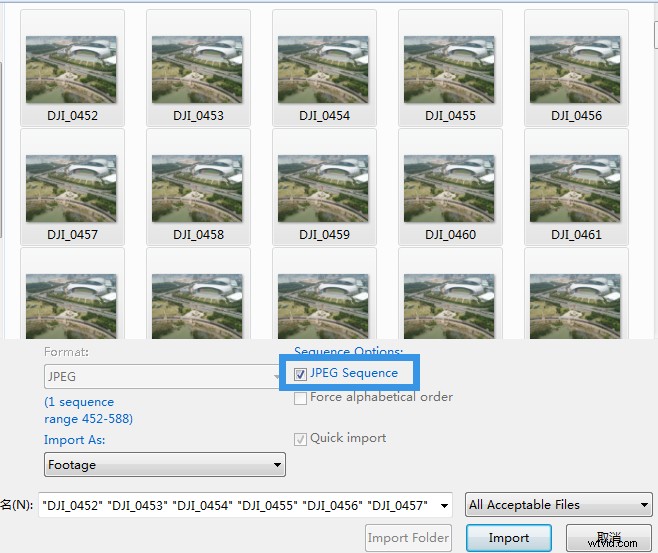Screen dimensions: 658x553
Task: Open the JPEG Format dropdown
Action: [163, 376]
